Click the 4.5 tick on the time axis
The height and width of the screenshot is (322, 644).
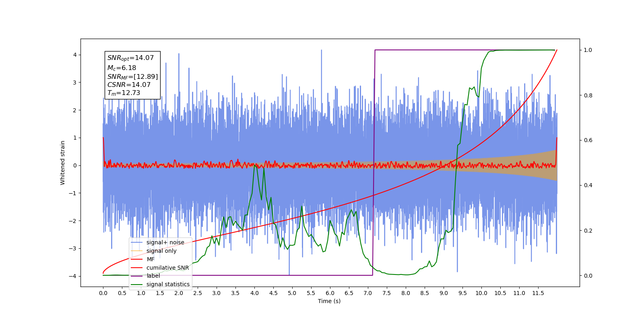[273, 293]
